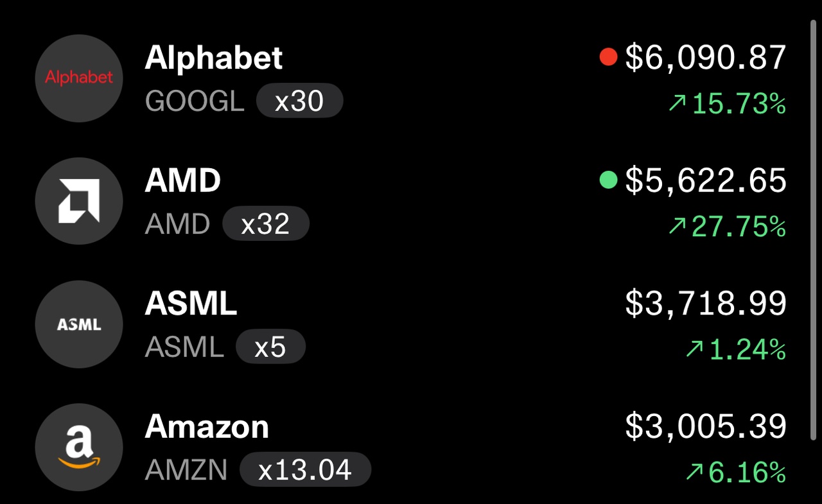Click the red status dot beside Alphabet value
822x504 pixels.
tap(608, 57)
